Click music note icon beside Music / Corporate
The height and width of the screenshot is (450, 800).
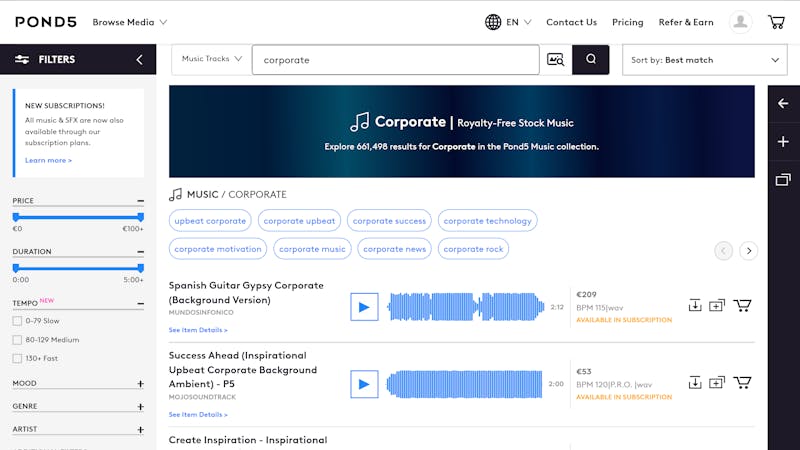pos(176,194)
